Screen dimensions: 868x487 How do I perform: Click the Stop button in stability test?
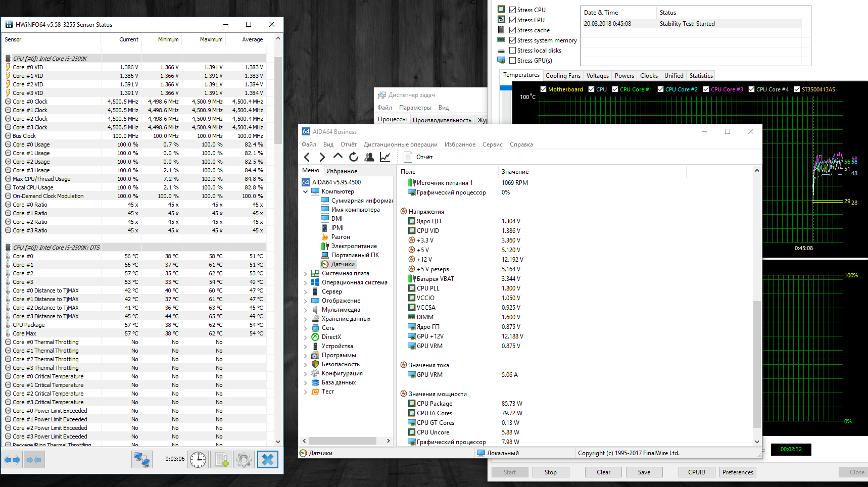[550, 472]
